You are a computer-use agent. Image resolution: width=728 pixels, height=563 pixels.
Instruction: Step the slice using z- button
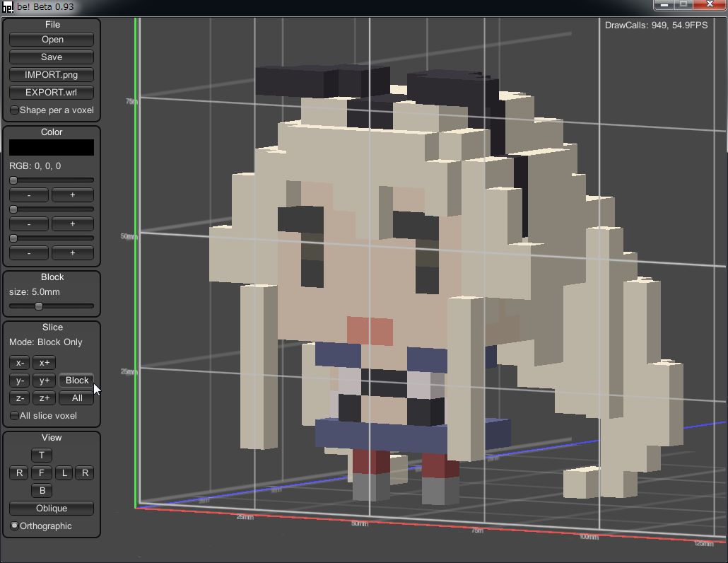point(20,398)
